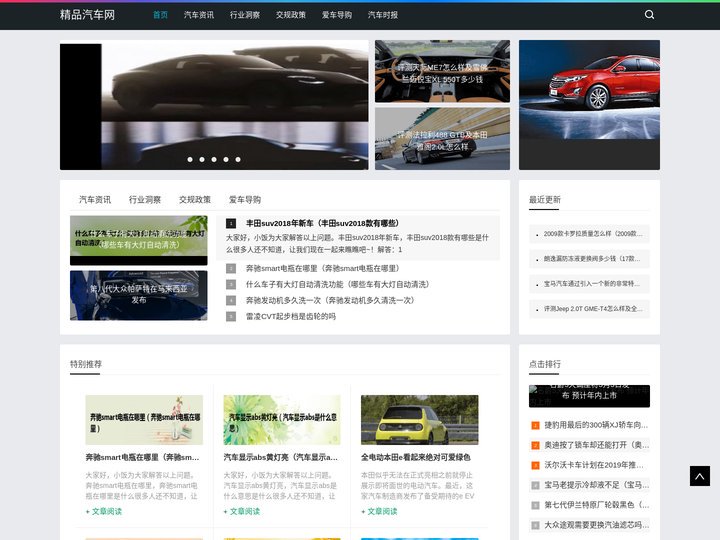This screenshot has height=540, width=720.
Task: Switch to the 行业洞察 content tab
Action: click(145, 200)
